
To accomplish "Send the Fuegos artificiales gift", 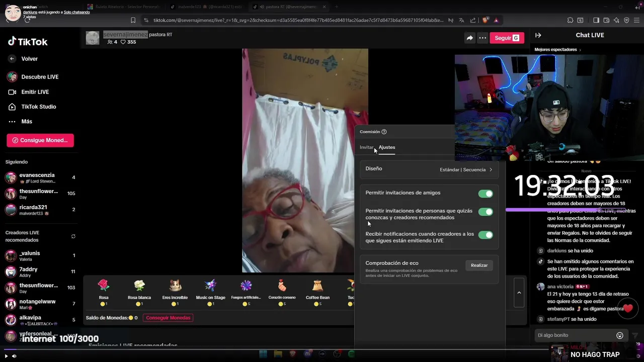I will [246, 292].
